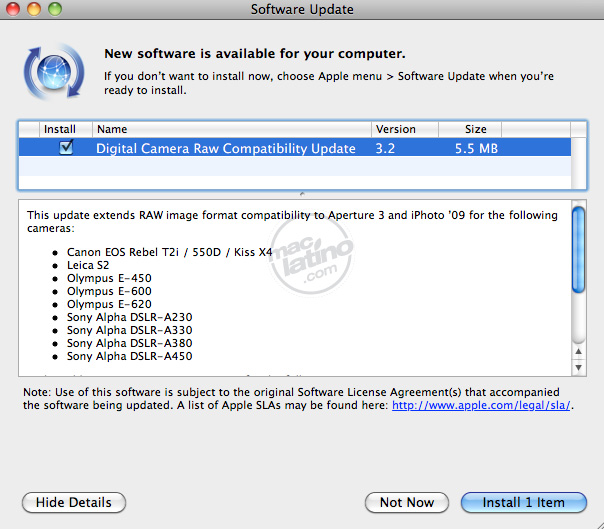Image resolution: width=604 pixels, height=529 pixels.
Task: Click the Not Now button
Action: [x=407, y=502]
